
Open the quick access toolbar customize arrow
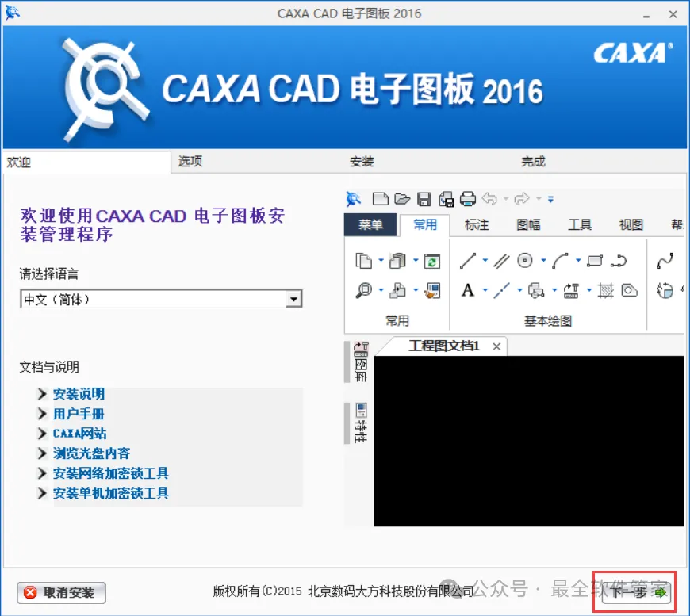pyautogui.click(x=550, y=199)
